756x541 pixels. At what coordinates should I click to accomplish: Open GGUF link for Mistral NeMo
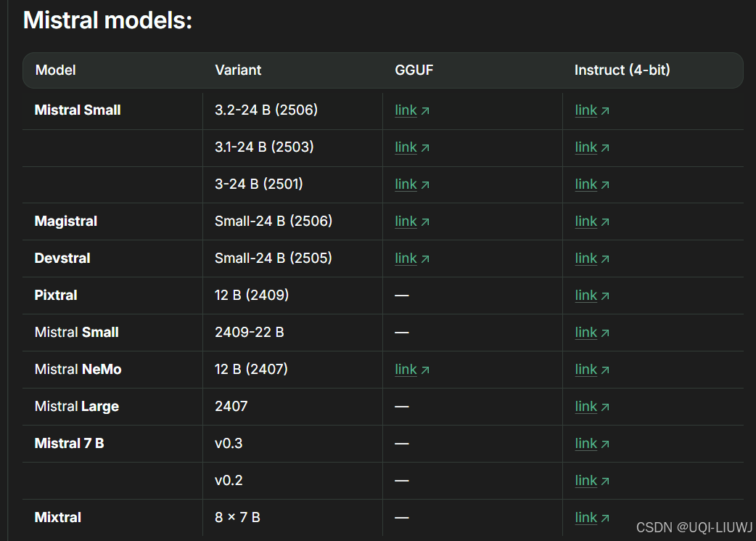[x=412, y=370]
